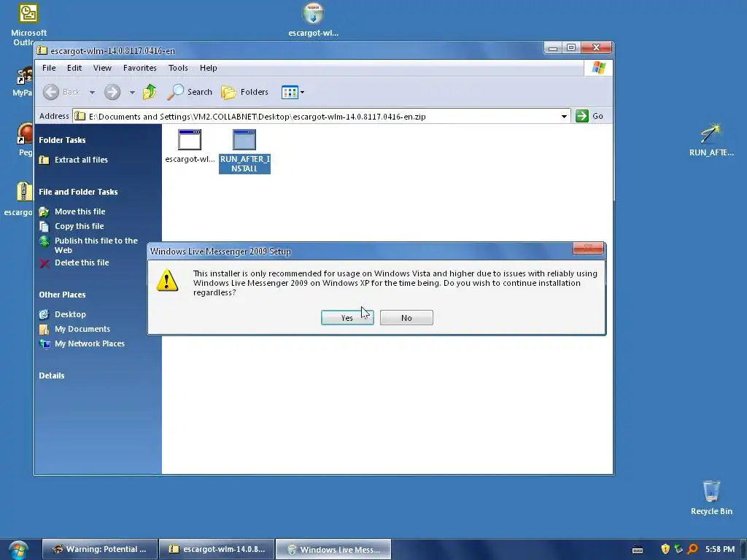Click the security shield tray icon

coord(665,549)
